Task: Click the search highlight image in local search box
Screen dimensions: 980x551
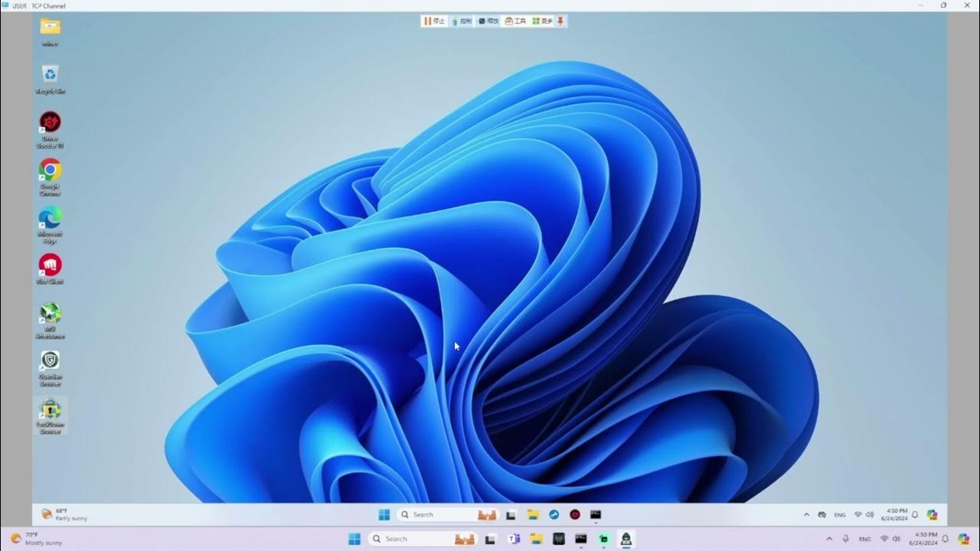Action: (464, 539)
